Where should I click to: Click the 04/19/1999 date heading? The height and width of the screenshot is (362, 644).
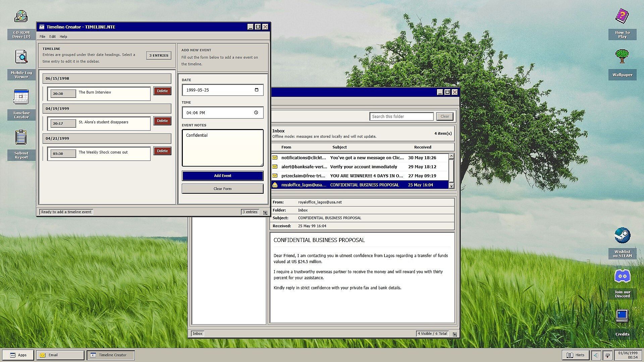tap(107, 109)
